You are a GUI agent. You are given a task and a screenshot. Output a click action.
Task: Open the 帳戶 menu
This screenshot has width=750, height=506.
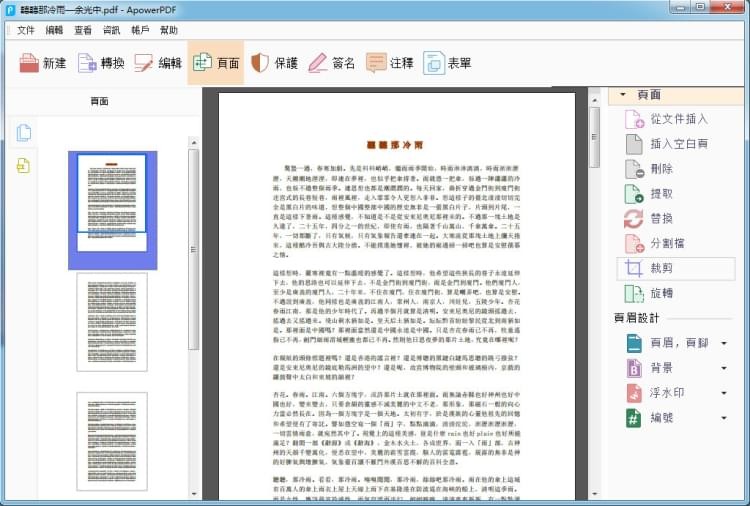140,30
